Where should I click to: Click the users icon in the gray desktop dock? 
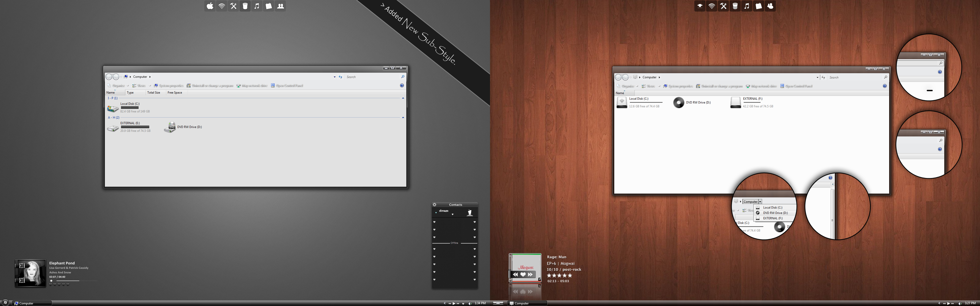tap(281, 6)
